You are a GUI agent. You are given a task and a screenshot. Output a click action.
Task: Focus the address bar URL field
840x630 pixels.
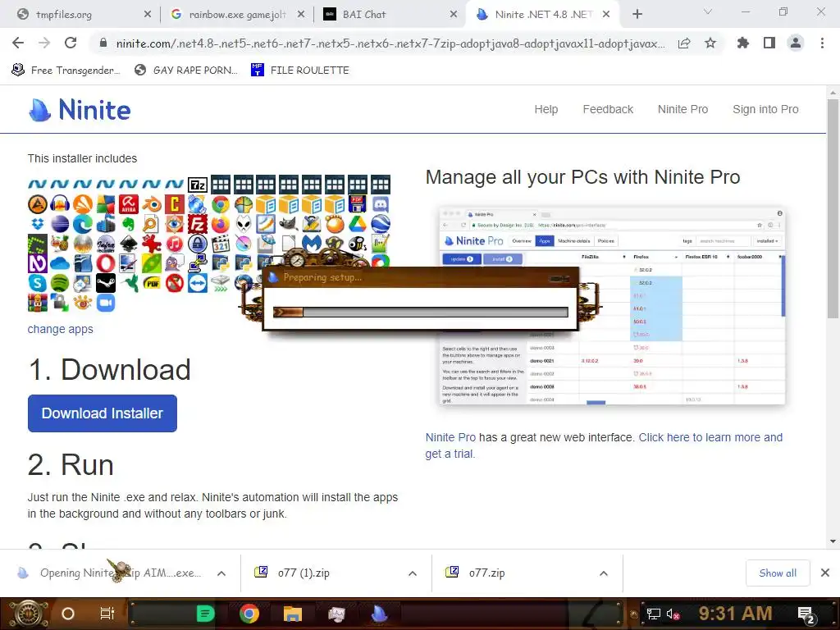click(391, 43)
